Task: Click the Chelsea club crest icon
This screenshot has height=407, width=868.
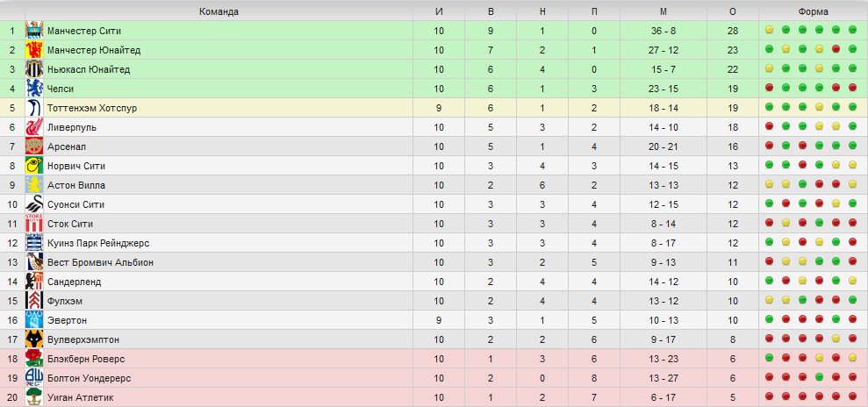Action: 33,89
